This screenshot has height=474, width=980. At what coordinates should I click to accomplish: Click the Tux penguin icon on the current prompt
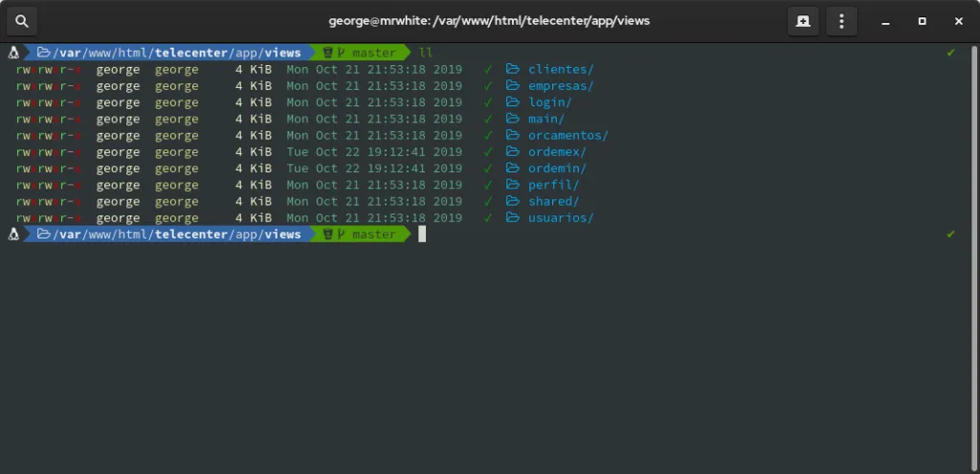click(14, 235)
